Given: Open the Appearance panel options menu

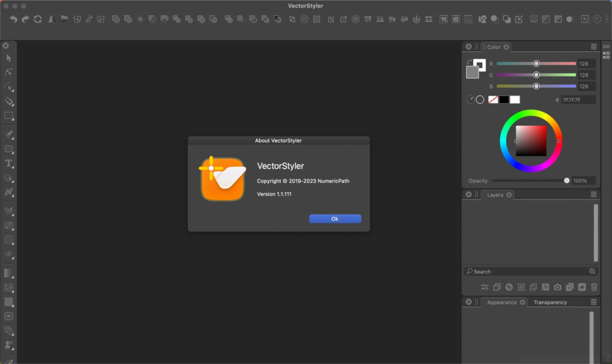Looking at the screenshot, I should [593, 302].
